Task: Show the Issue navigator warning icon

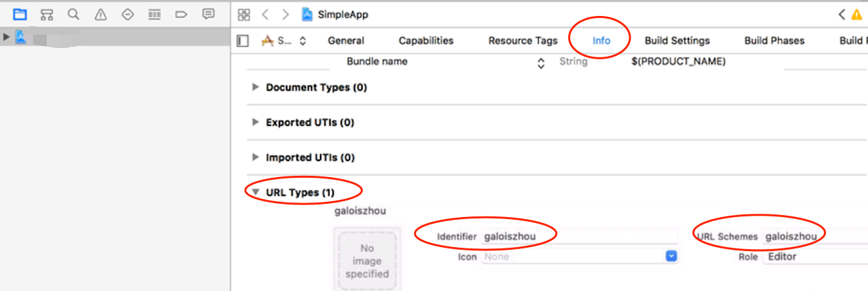Action: click(100, 14)
